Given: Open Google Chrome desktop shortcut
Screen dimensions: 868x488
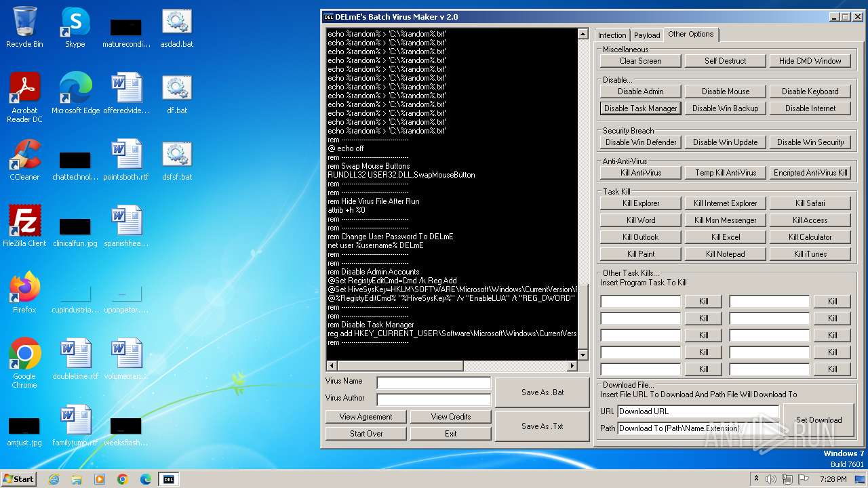Looking at the screenshot, I should [x=24, y=363].
